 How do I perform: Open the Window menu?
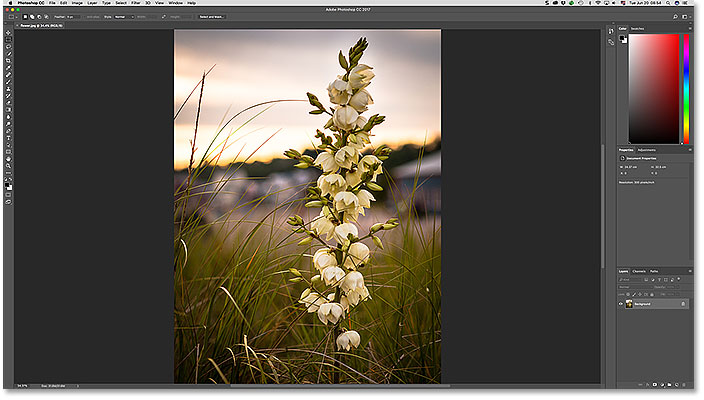[x=176, y=3]
